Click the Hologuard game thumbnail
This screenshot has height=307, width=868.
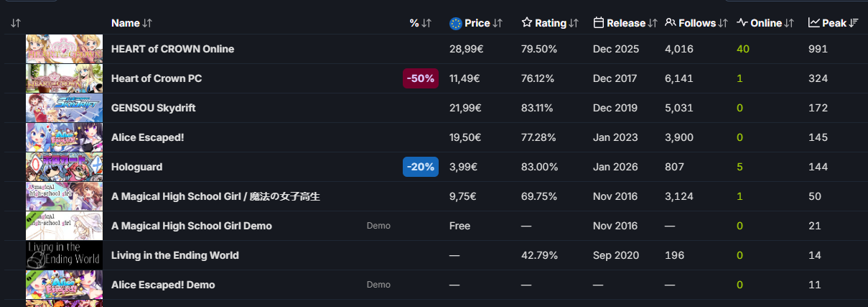(x=64, y=167)
